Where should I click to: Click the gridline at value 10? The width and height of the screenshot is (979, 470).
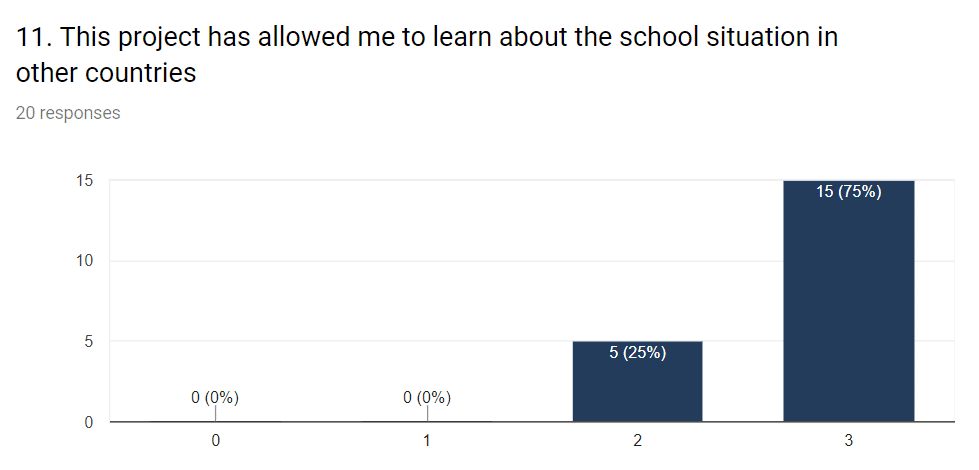pos(532,261)
